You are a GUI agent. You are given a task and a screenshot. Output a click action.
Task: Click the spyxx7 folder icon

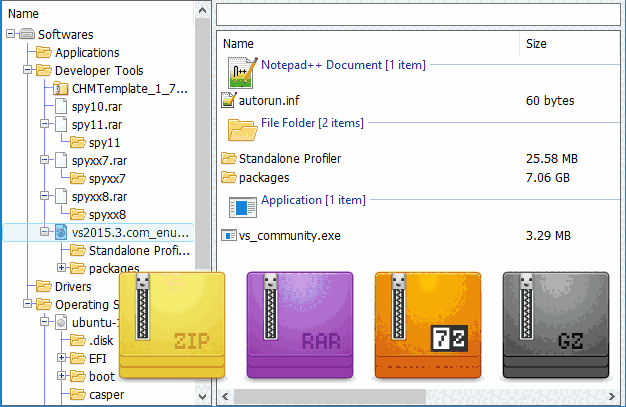point(77,178)
